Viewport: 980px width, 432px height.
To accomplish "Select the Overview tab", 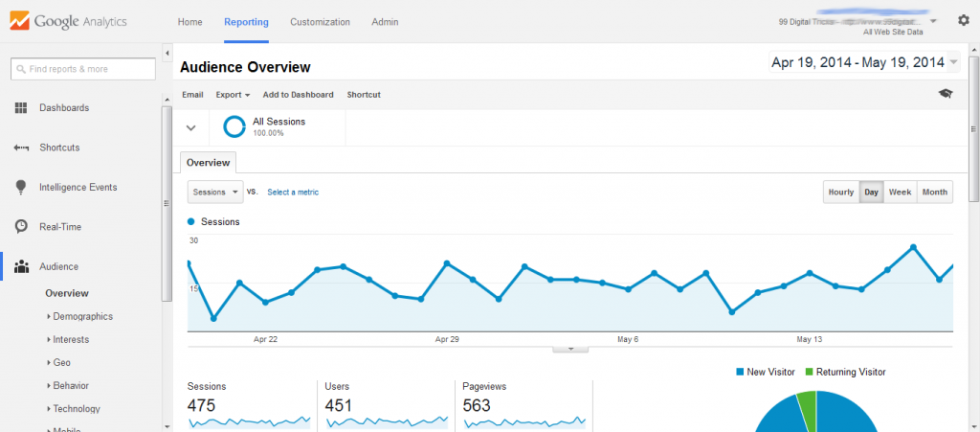I will coord(208,163).
